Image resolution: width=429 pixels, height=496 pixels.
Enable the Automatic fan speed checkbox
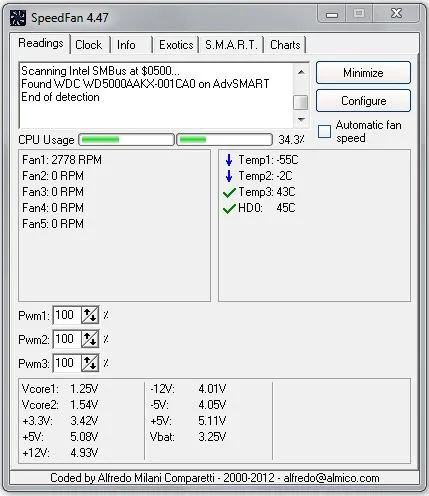(x=324, y=131)
